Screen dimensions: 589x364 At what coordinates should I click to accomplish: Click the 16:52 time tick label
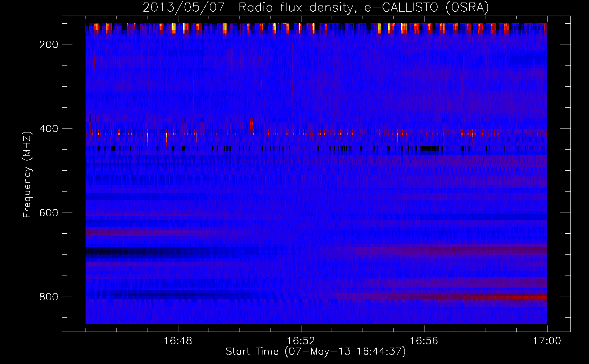pos(301,341)
